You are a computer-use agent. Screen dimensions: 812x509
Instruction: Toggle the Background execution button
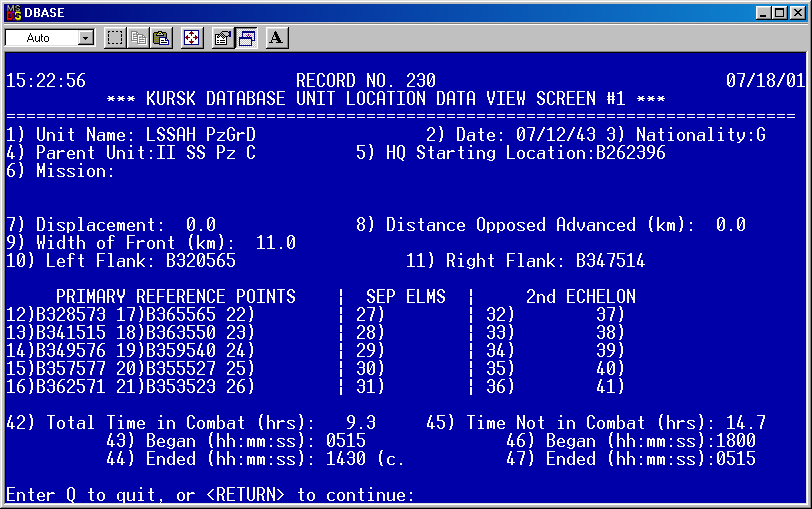[247, 38]
